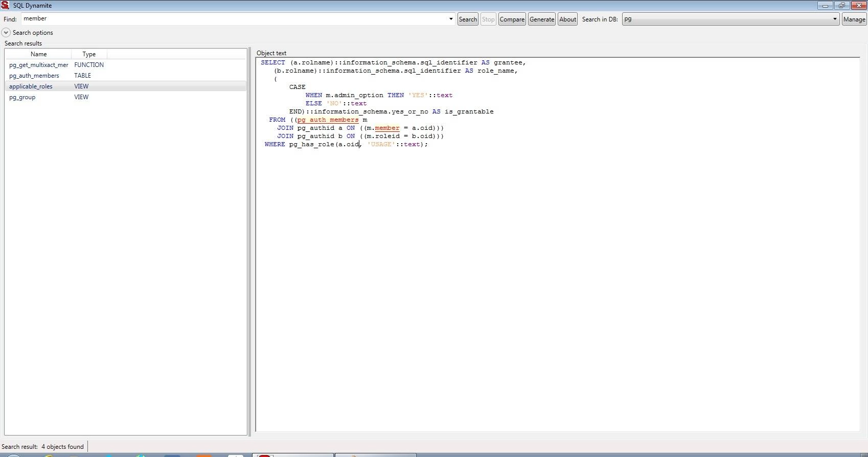This screenshot has width=868, height=457.
Task: Click the highlighted pg_auth_members text in SQL
Action: pos(328,120)
